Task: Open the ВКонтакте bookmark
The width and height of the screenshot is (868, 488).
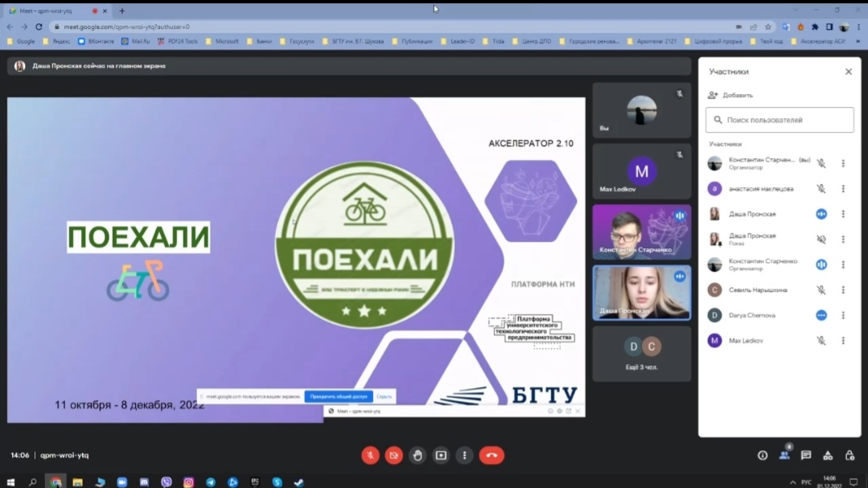Action: tap(96, 41)
